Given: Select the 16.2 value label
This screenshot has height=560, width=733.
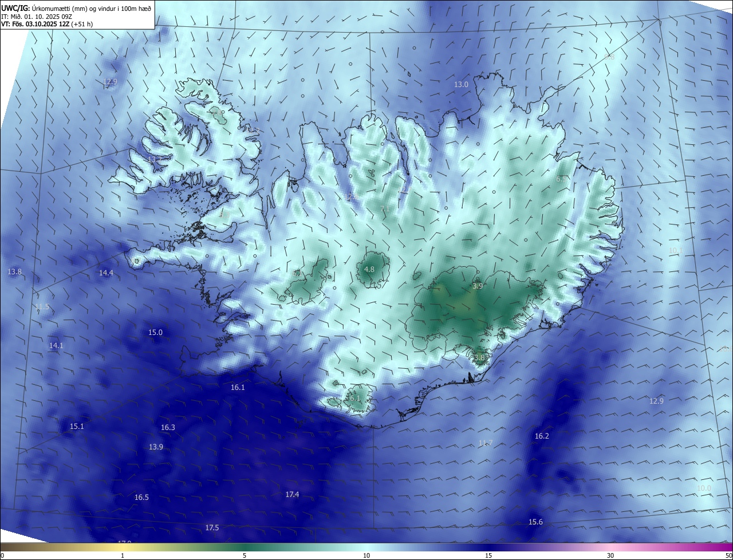Looking at the screenshot, I should point(542,436).
